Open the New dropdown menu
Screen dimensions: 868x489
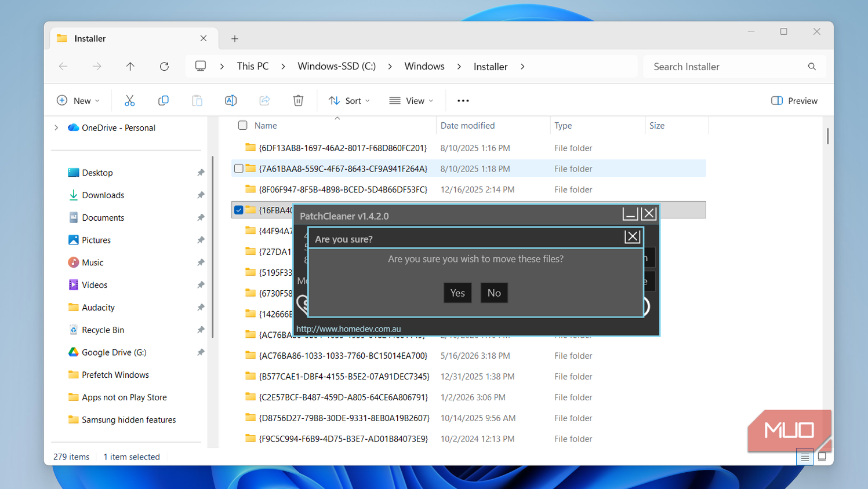78,101
